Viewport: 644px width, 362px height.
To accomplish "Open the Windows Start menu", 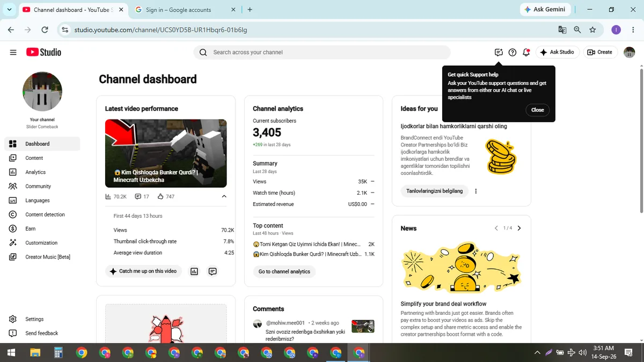I will [x=11, y=352].
